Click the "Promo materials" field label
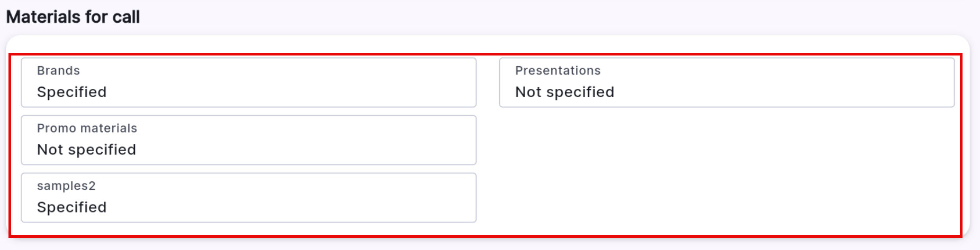 click(x=87, y=128)
